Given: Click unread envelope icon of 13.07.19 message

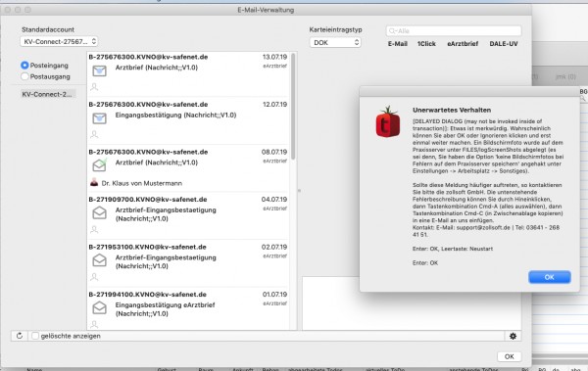Looking at the screenshot, I should tap(99, 70).
